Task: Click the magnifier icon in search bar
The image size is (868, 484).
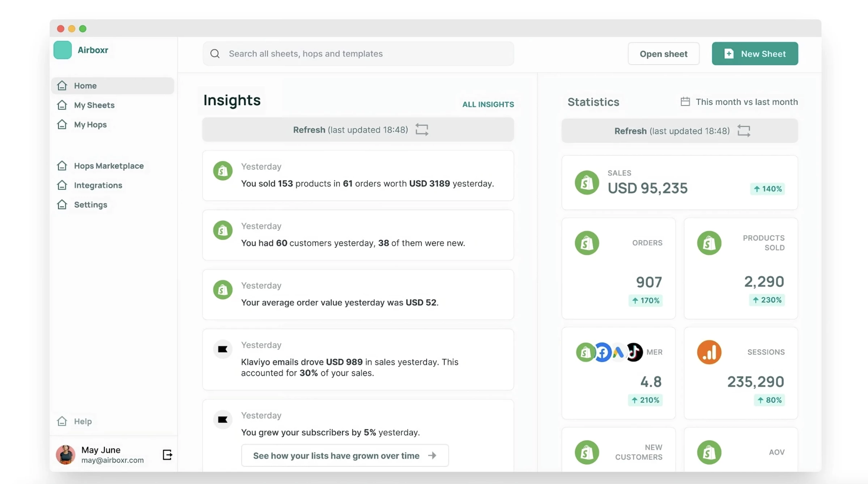Action: pos(215,53)
